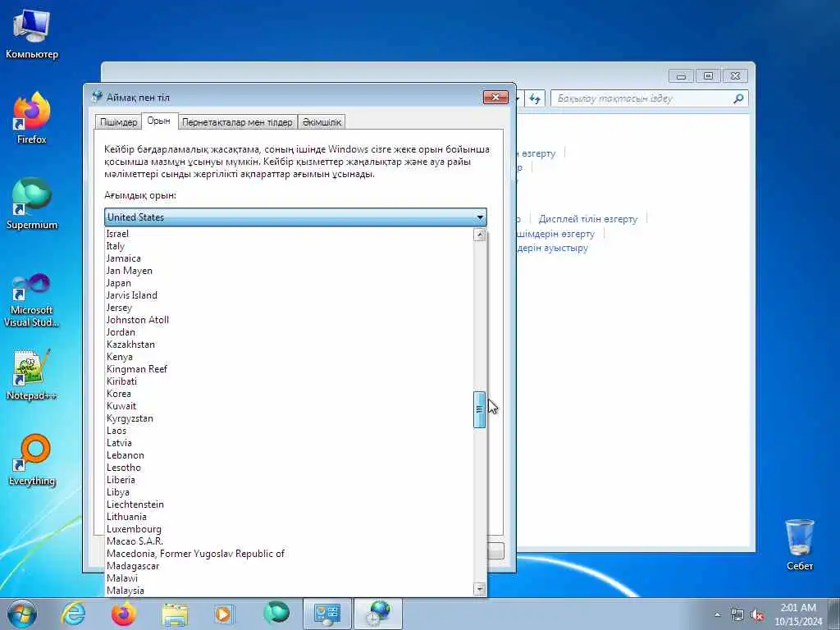Select Kiribati in the location list
840x630 pixels.
click(x=290, y=381)
